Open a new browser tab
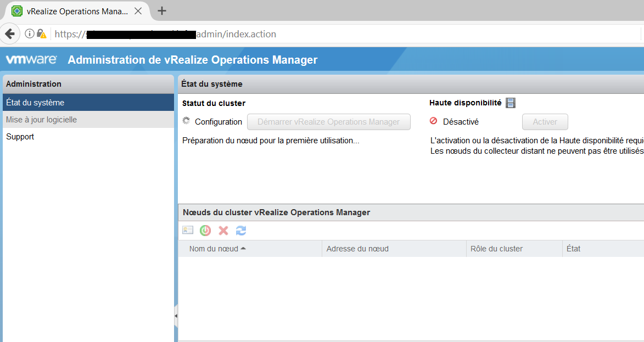This screenshot has height=342, width=644. [162, 10]
